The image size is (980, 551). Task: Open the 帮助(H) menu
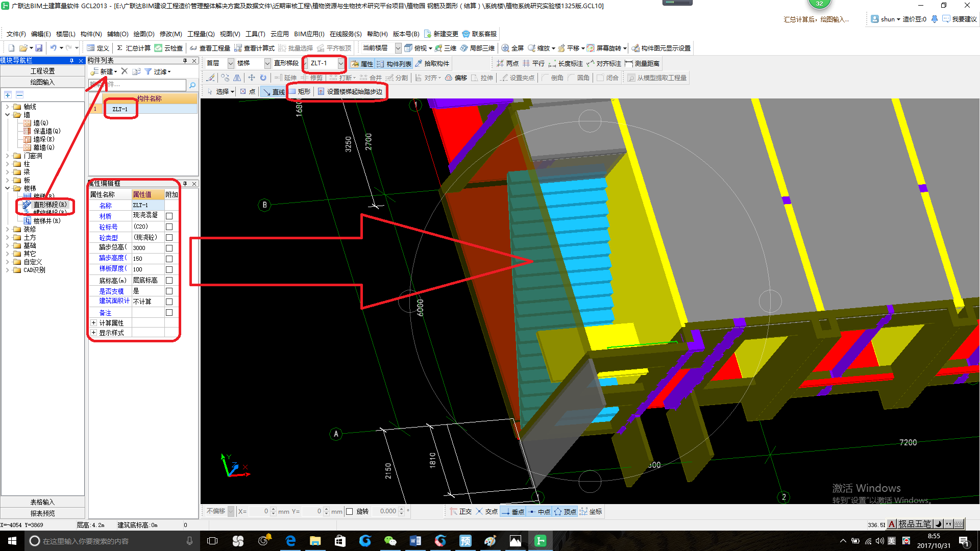[377, 34]
